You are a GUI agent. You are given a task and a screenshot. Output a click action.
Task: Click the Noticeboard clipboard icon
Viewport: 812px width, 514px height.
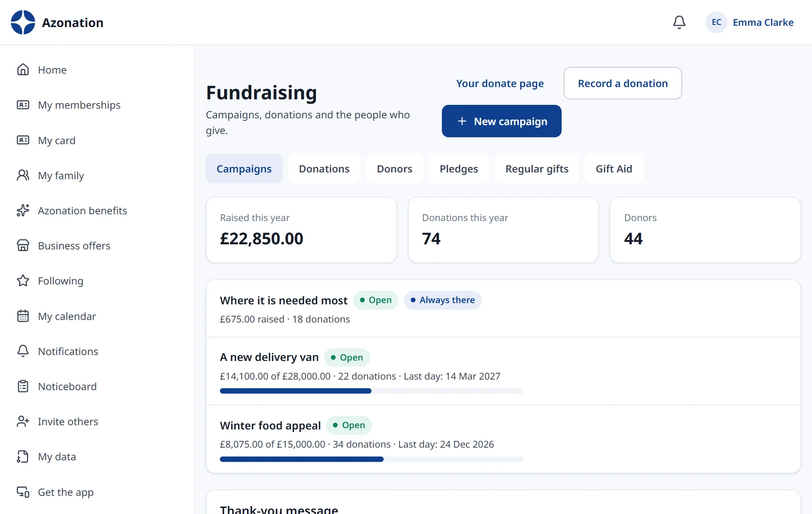point(23,386)
